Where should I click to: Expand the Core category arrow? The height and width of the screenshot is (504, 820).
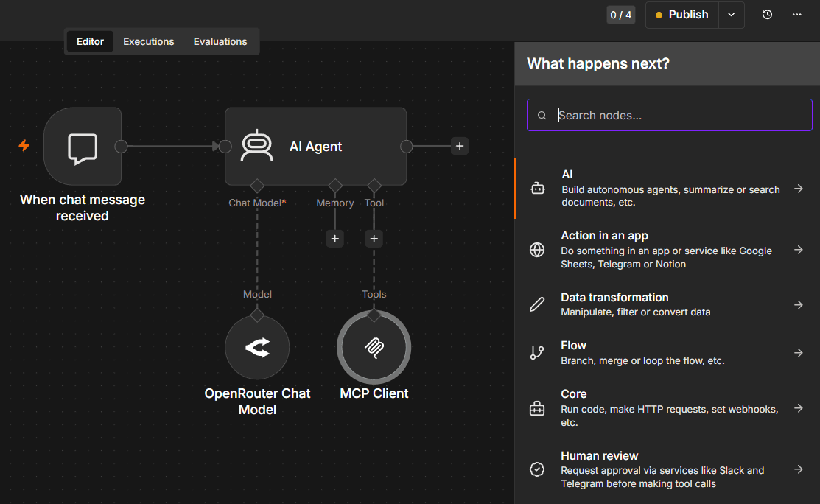799,407
